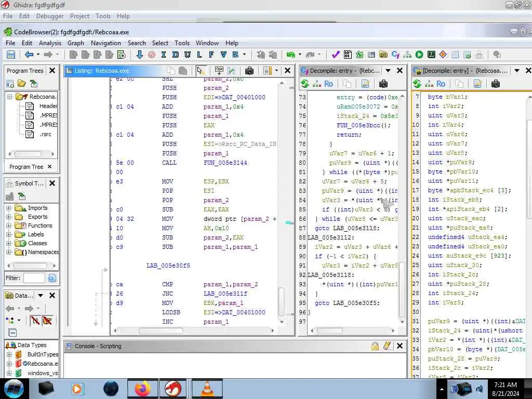This screenshot has width=532, height=399.
Task: Open the Graph menu in CodeBrowser
Action: click(x=76, y=43)
